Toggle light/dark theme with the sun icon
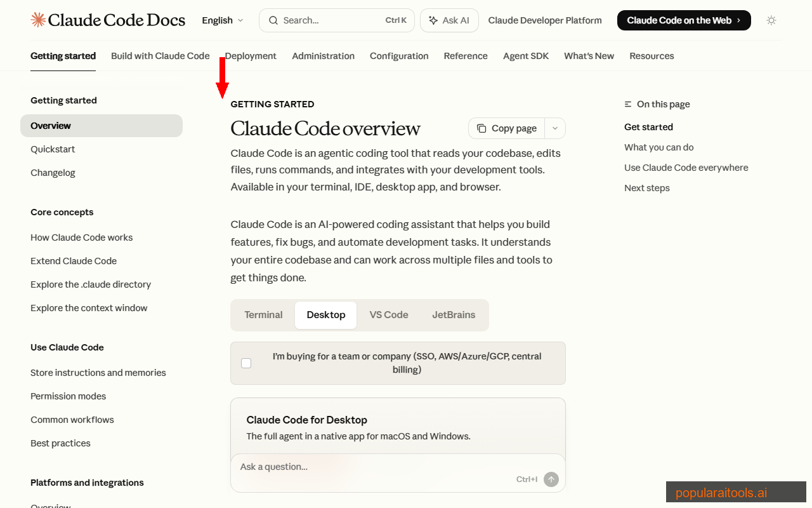Viewport: 812px width, 508px height. (x=771, y=20)
